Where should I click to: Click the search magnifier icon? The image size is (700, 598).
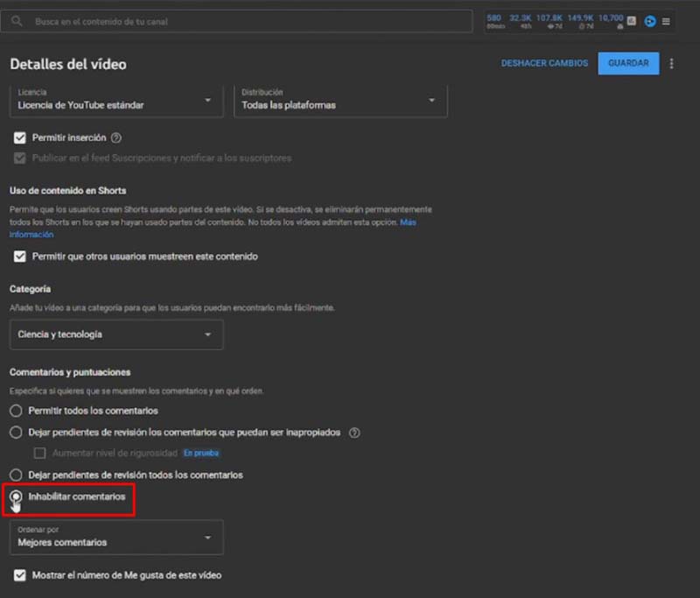pyautogui.click(x=17, y=21)
